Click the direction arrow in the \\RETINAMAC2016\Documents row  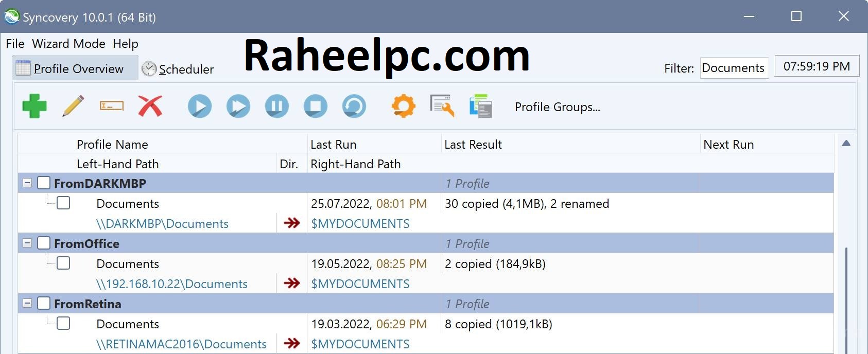coord(292,344)
